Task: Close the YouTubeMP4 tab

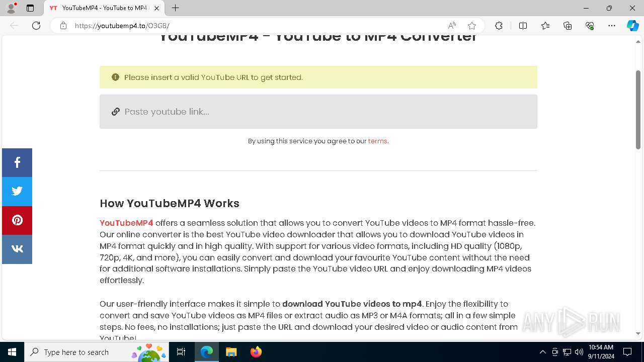Action: 156,8
